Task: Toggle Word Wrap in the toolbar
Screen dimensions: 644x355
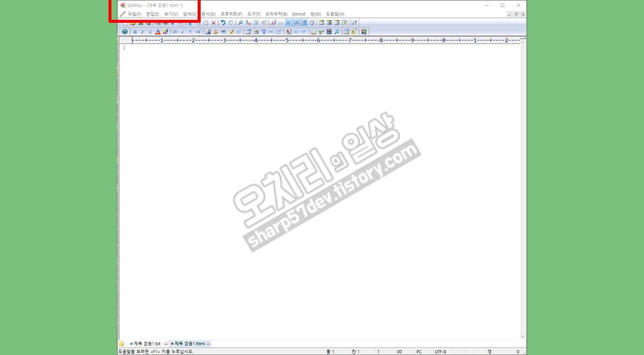Action: 289,23
